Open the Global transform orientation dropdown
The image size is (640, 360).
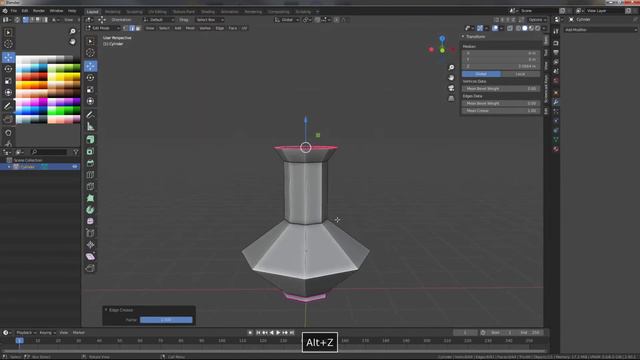click(287, 20)
